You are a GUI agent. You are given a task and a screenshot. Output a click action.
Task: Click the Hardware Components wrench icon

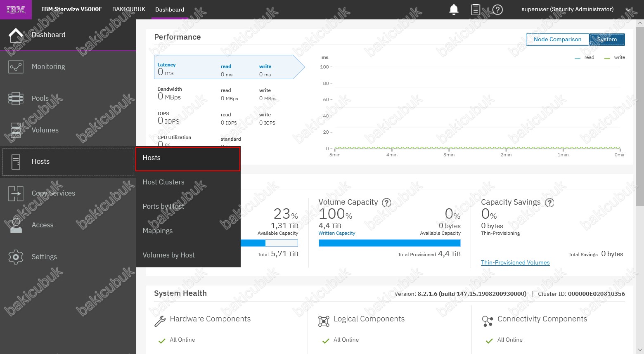coord(160,321)
